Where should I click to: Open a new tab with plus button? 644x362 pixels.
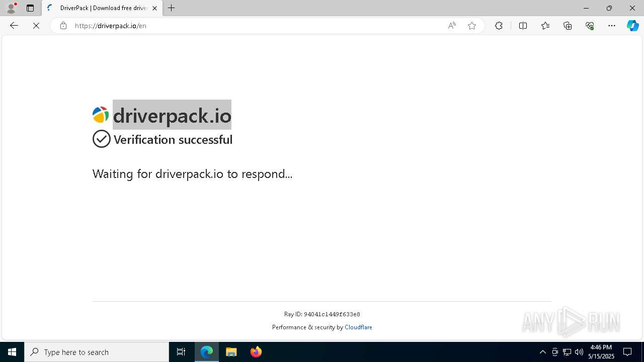(x=172, y=8)
